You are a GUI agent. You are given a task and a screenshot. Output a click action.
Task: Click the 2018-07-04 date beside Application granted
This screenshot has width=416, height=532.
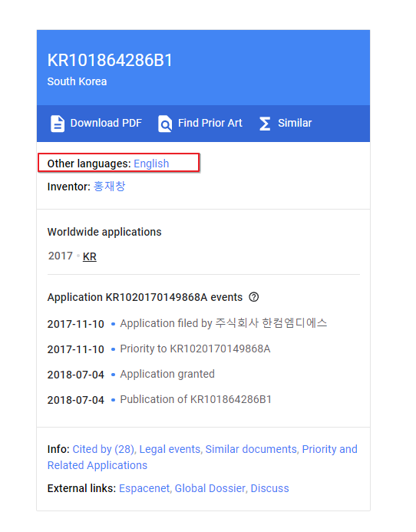[76, 375]
